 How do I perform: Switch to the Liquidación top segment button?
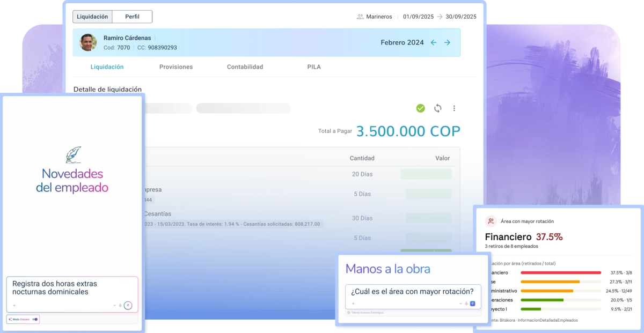click(92, 17)
